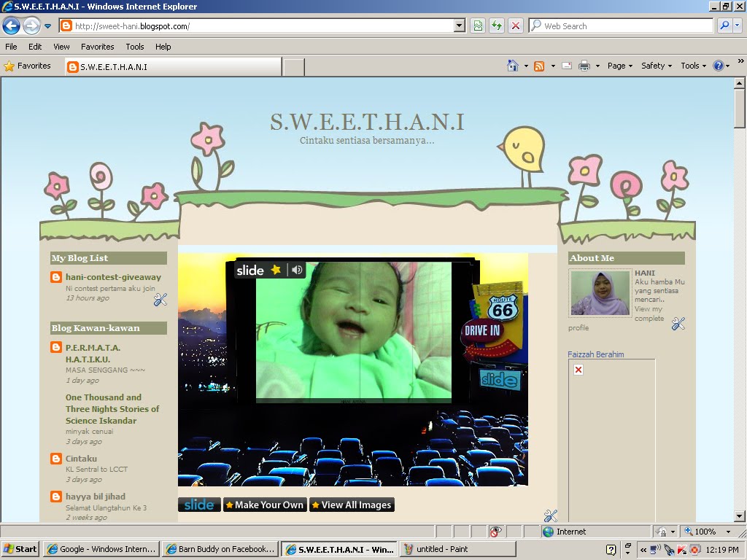Click the address bar URL field
The height and width of the screenshot is (560, 747).
258,26
